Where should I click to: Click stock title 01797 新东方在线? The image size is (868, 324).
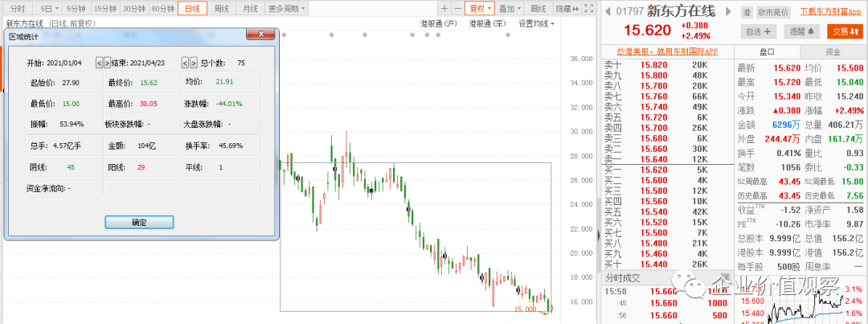tap(668, 11)
